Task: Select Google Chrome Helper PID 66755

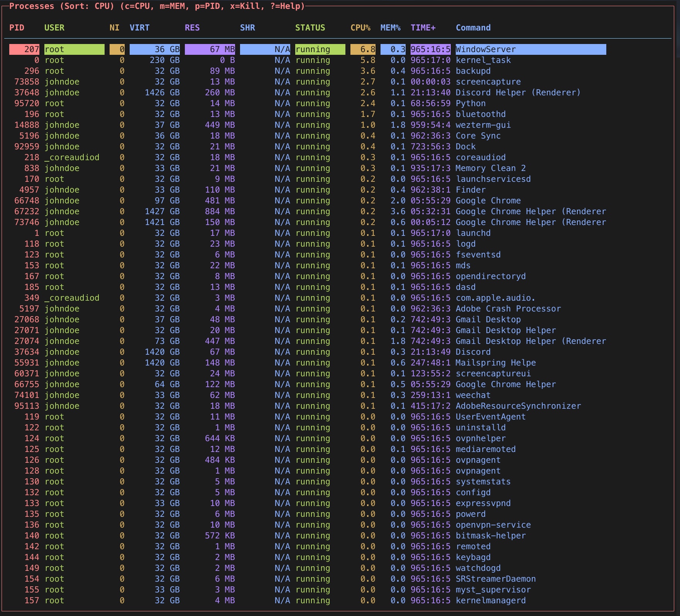Action: coord(308,384)
